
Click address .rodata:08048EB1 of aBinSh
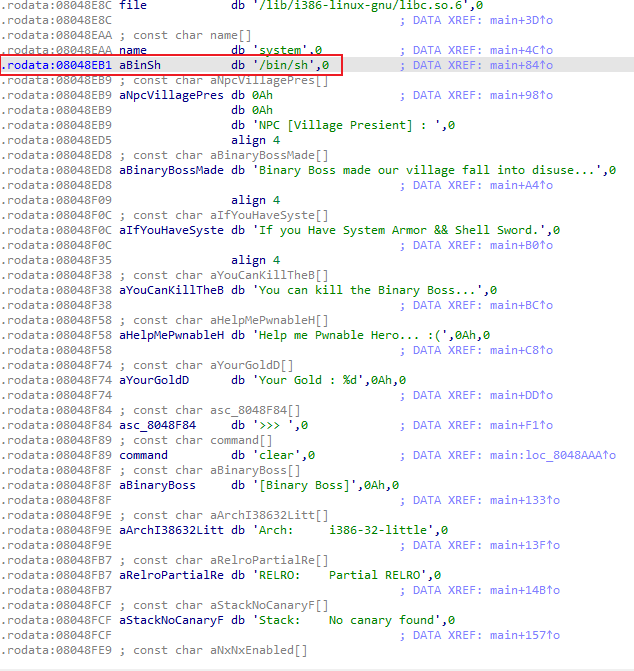tap(56, 65)
